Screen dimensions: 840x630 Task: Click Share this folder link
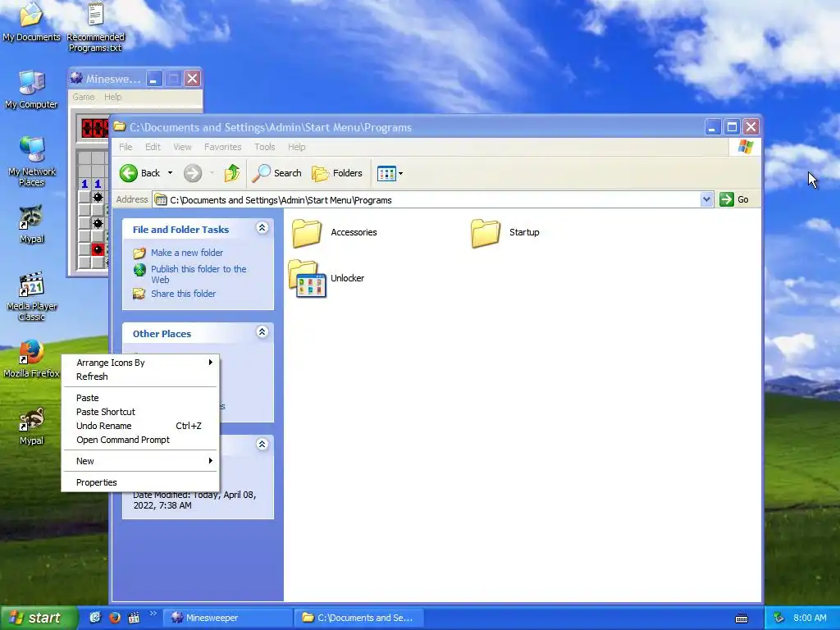[x=183, y=294]
